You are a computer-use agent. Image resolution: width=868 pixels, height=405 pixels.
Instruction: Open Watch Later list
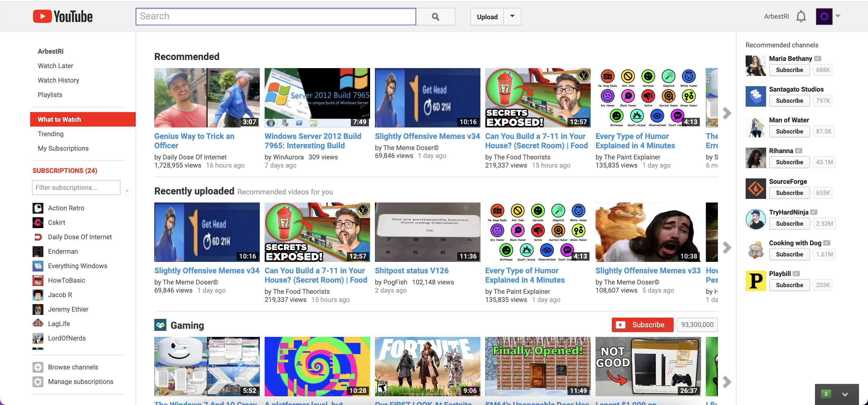(55, 66)
